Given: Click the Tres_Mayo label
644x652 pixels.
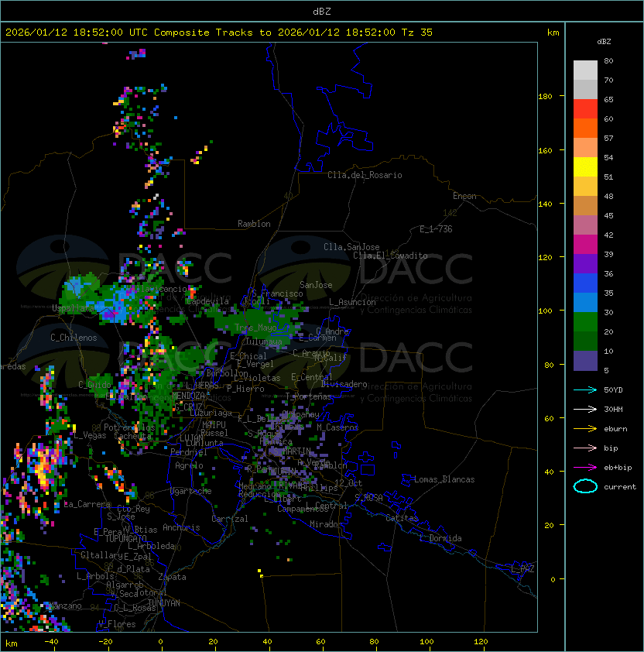Looking at the screenshot, I should tap(255, 328).
